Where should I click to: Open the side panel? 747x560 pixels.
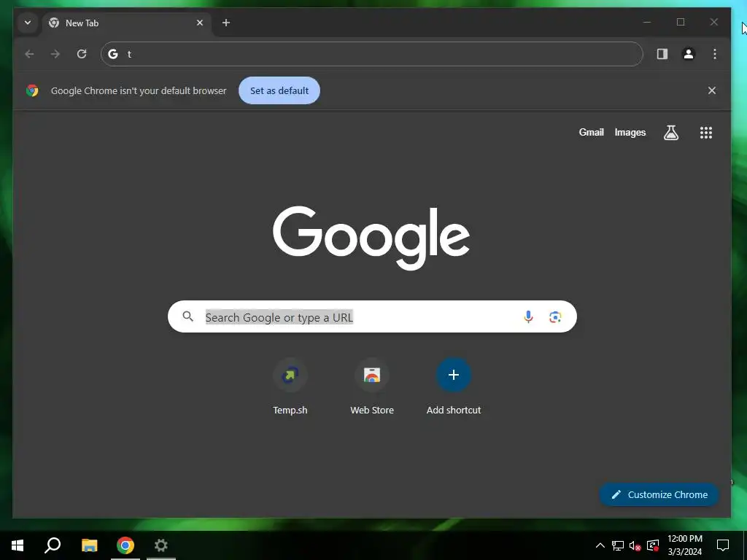(x=662, y=54)
